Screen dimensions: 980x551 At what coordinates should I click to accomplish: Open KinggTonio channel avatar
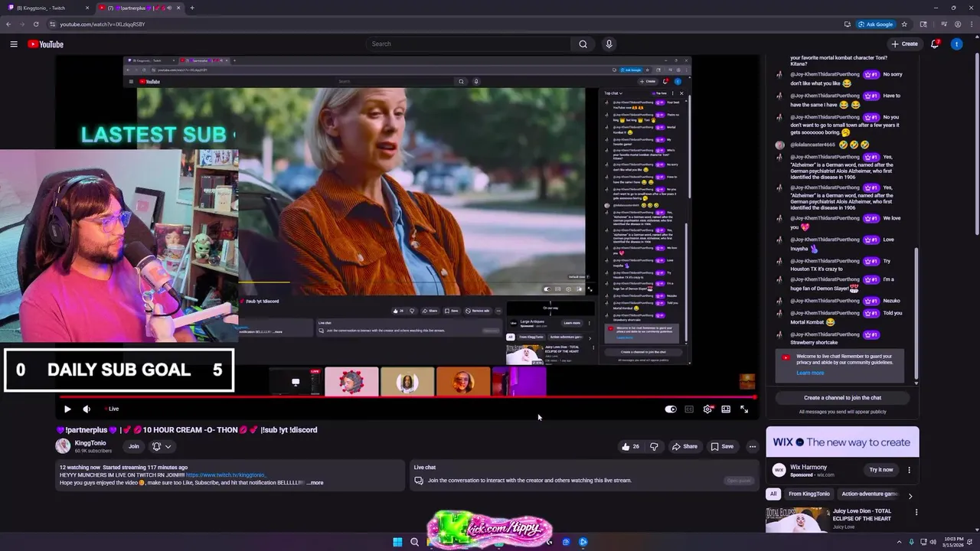point(63,446)
